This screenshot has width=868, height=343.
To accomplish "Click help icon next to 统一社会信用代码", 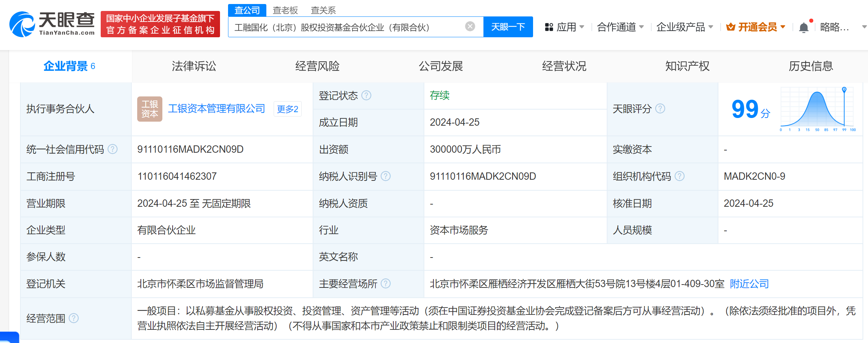I will pyautogui.click(x=113, y=149).
